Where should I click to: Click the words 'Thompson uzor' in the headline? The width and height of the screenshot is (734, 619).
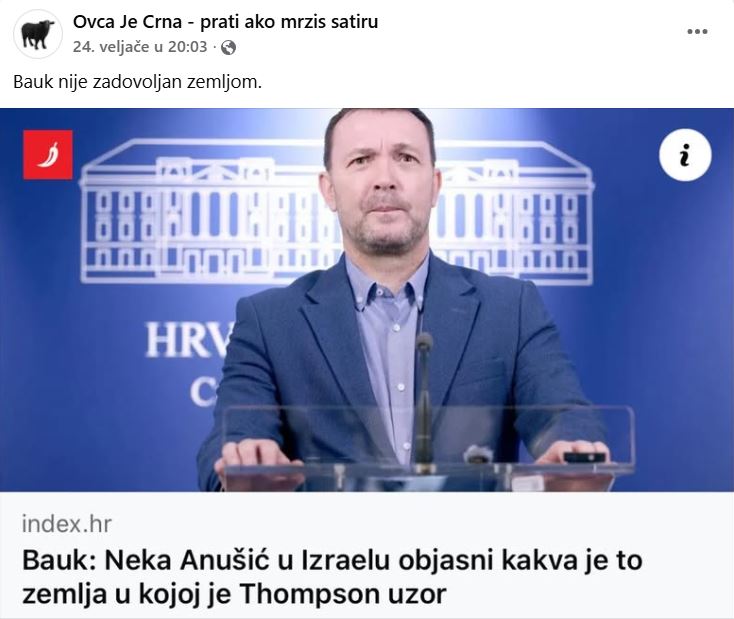click(343, 595)
